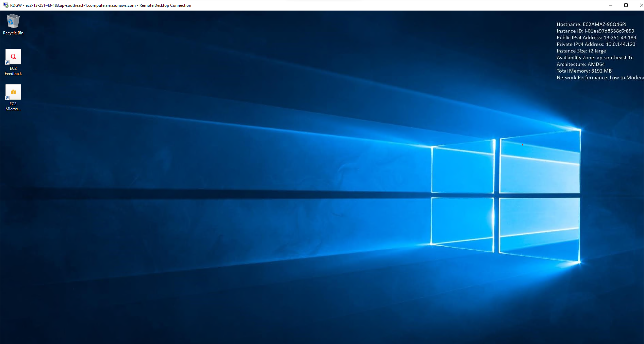
Task: Click the Network Performance text line
Action: pos(600,78)
